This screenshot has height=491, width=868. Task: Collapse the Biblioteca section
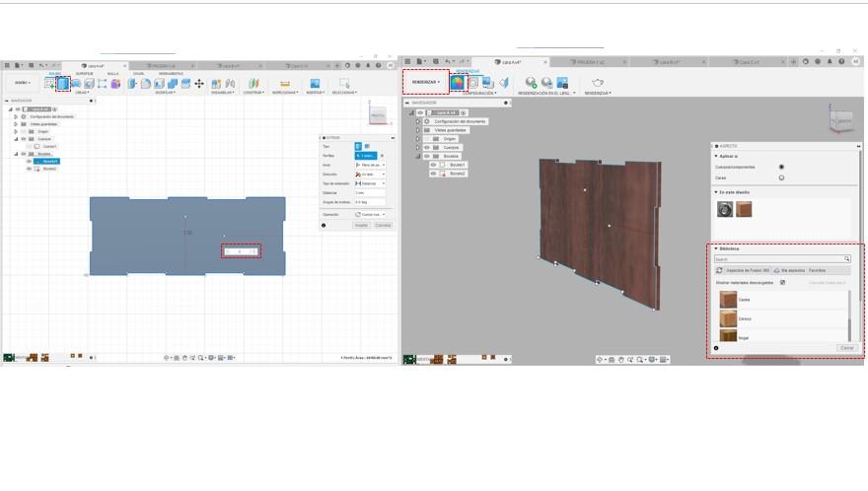click(x=716, y=248)
